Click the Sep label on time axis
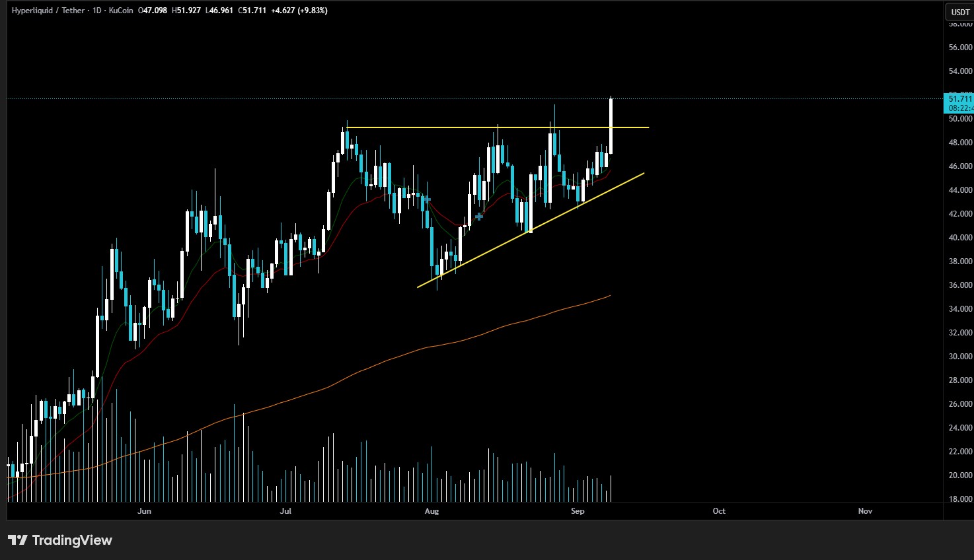The image size is (974, 560). click(x=578, y=511)
